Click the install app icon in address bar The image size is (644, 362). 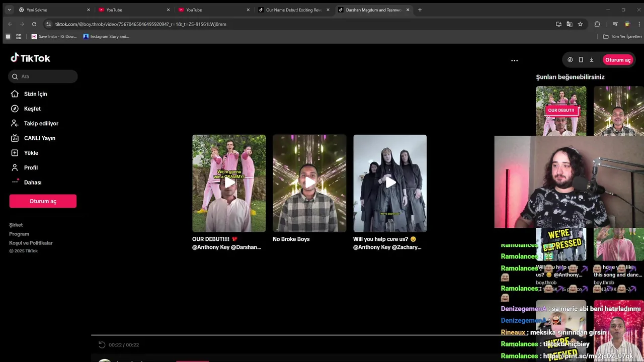pos(558,24)
